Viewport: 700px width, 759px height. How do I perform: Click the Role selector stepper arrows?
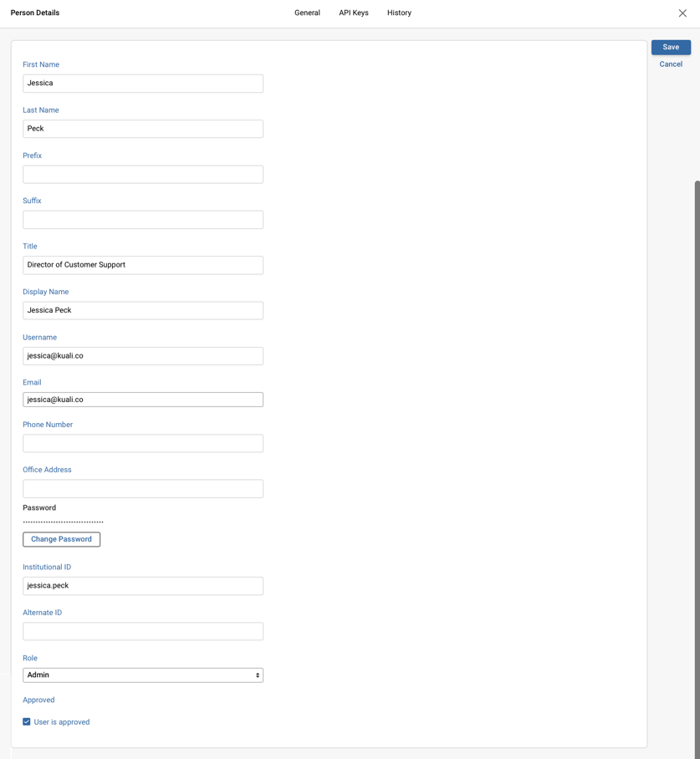click(257, 675)
